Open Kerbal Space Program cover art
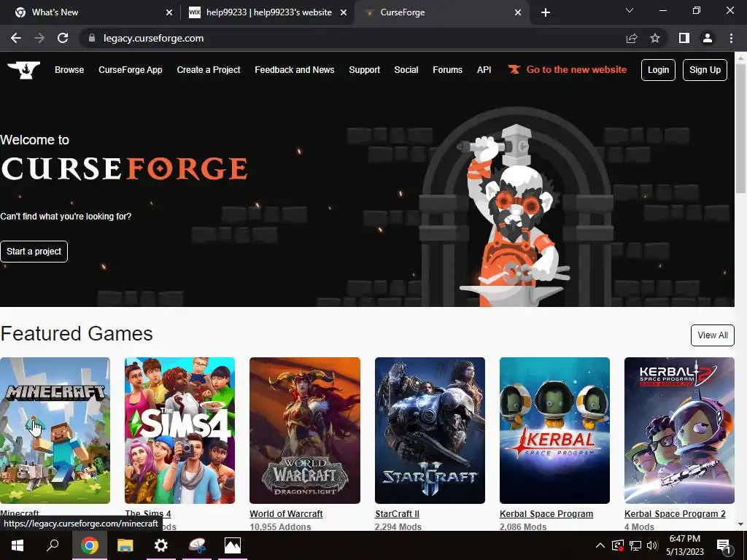 pos(554,430)
